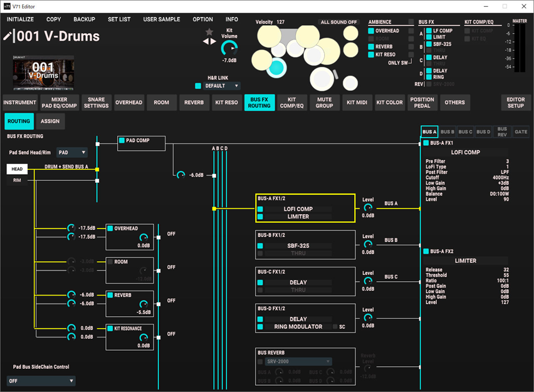
Task: Click the pencil edit kit name icon
Action: click(8, 36)
